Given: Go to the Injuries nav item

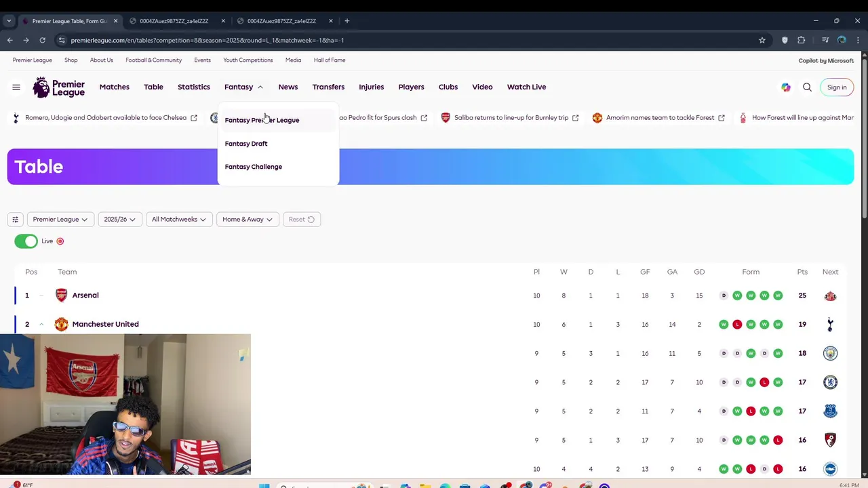Looking at the screenshot, I should 371,87.
